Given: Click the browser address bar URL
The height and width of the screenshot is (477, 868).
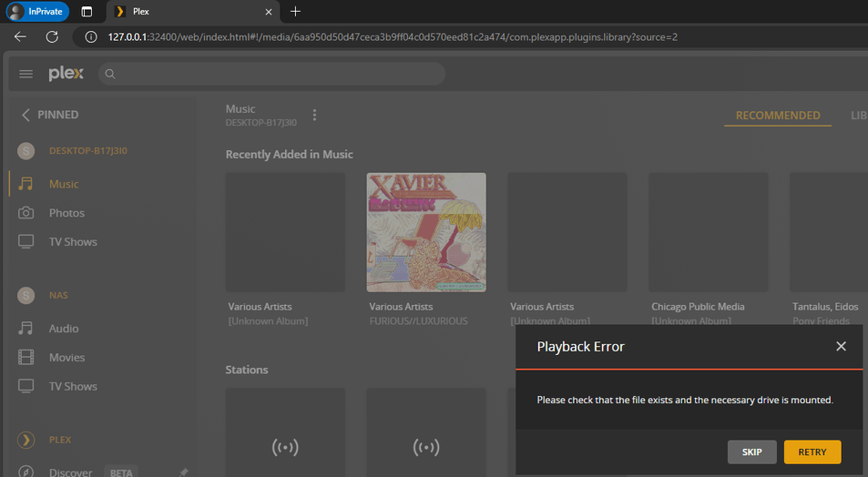Looking at the screenshot, I should tap(393, 37).
